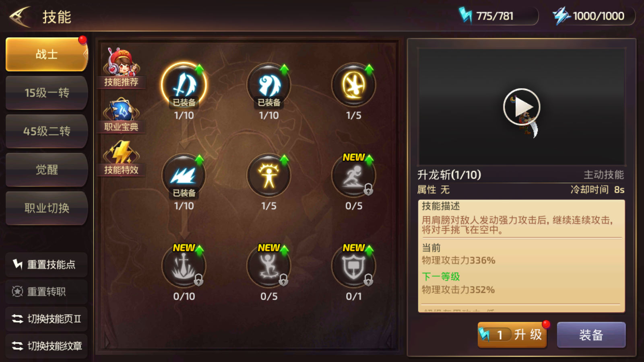Play the skill preview video

(522, 107)
